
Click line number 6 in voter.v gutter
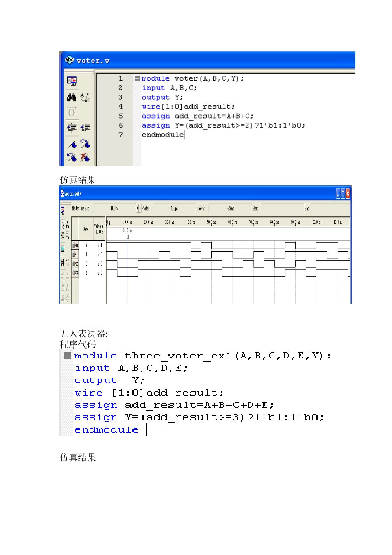[x=120, y=125]
